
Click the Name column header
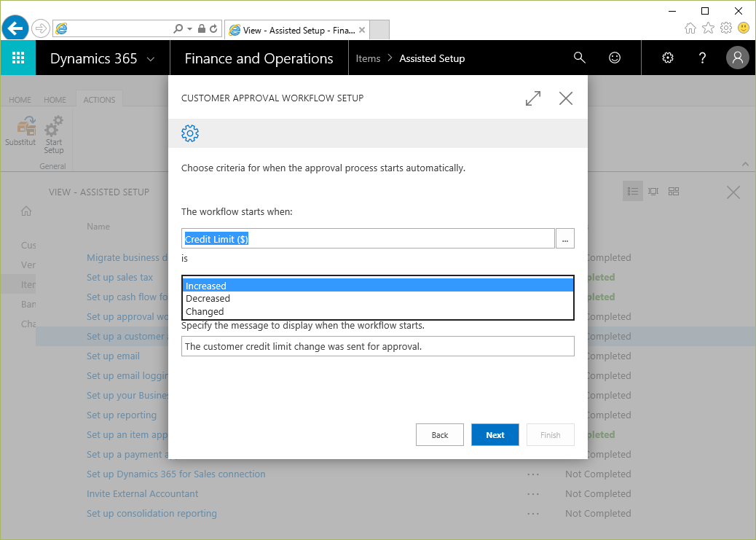pyautogui.click(x=98, y=227)
